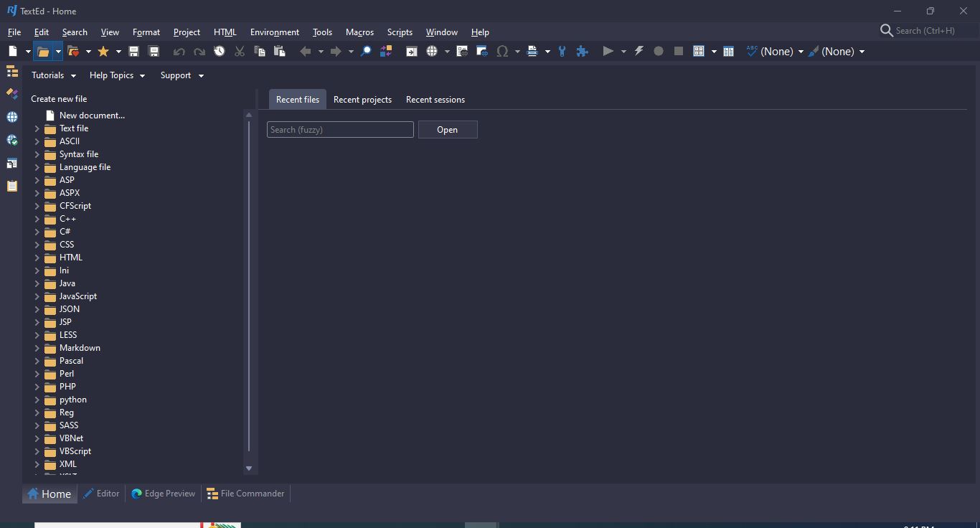Viewport: 980px width, 528px height.
Task: Switch to Recent sessions tab
Action: 435,100
